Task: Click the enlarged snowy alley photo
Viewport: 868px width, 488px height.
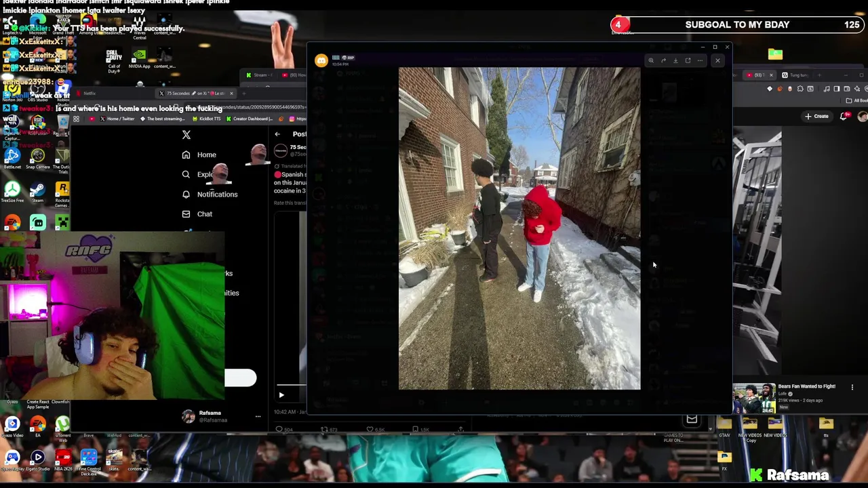Action: pos(519,228)
